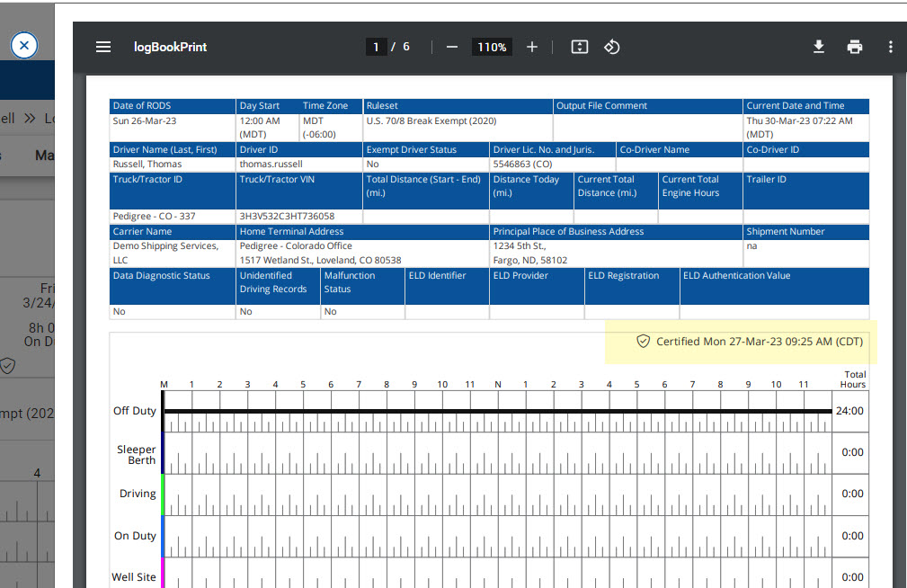Click the zoom in plus icon
This screenshot has height=588, width=907.
tap(531, 47)
